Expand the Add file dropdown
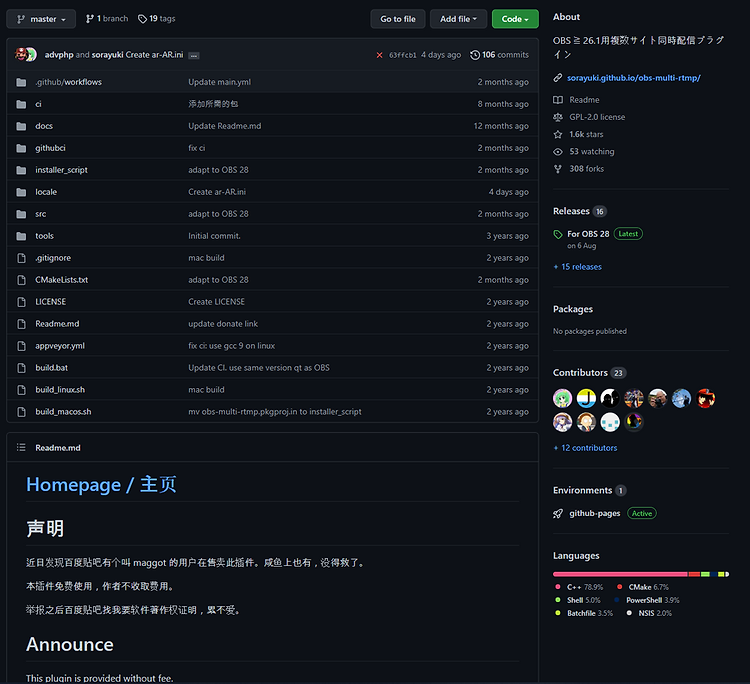Image resolution: width=750 pixels, height=684 pixels. (458, 19)
